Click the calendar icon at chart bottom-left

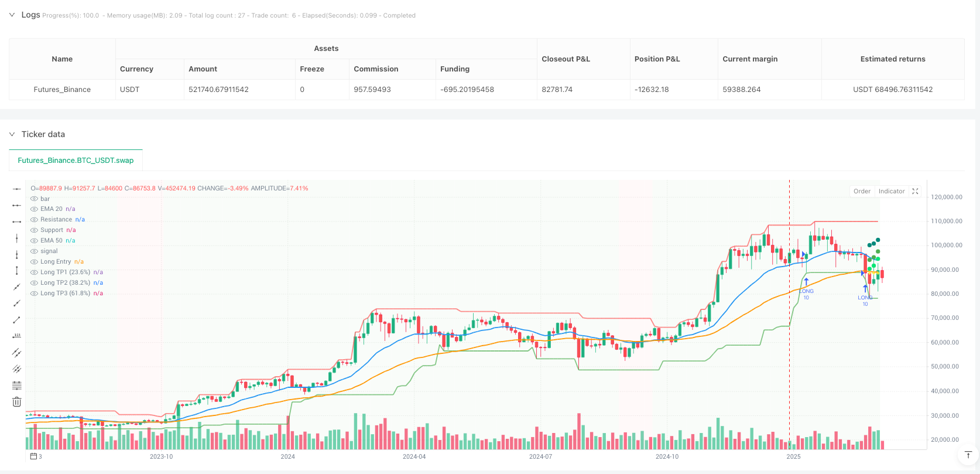coord(33,456)
